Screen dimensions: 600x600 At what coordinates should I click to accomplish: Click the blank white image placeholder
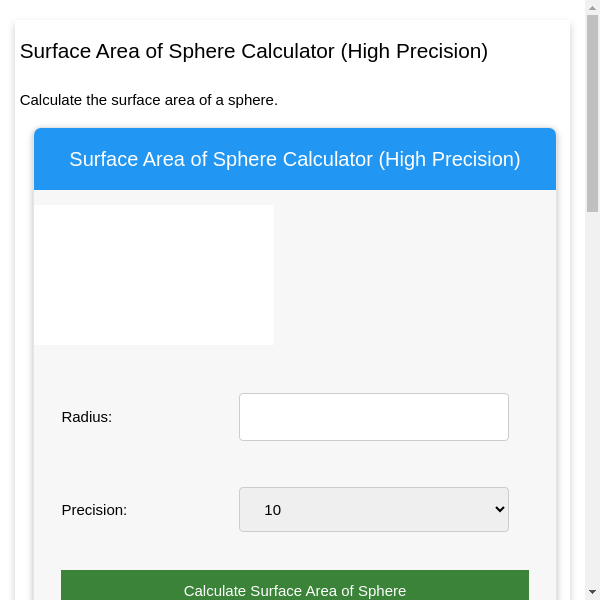point(154,275)
